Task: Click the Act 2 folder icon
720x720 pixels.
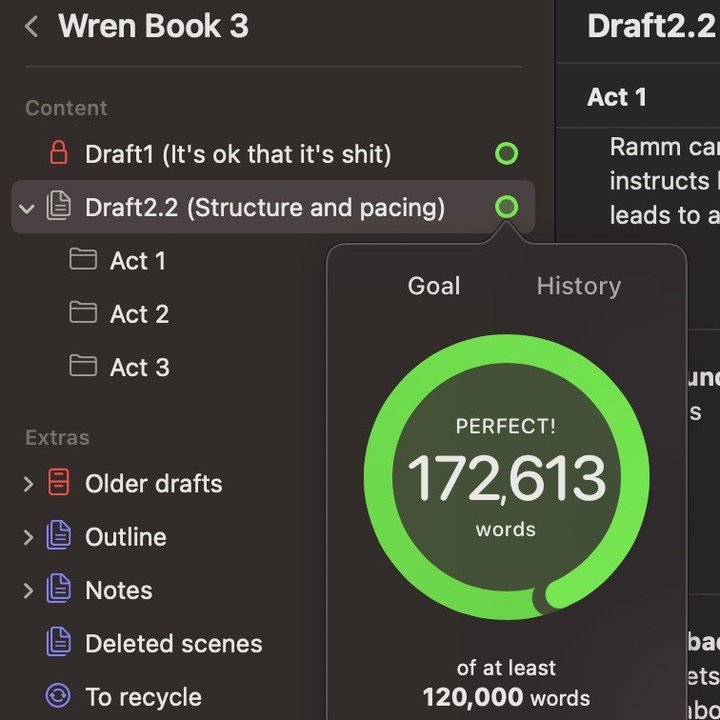Action: (x=83, y=312)
